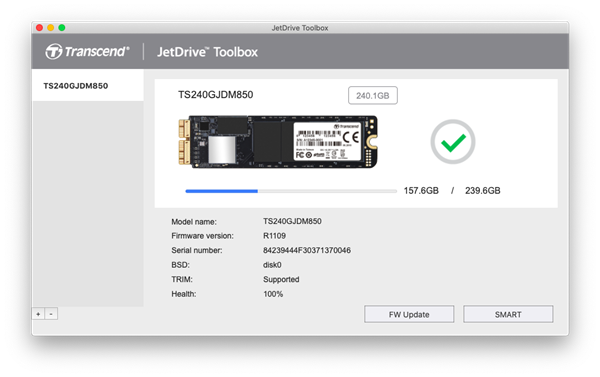Click the plus button below drive list

click(x=38, y=314)
